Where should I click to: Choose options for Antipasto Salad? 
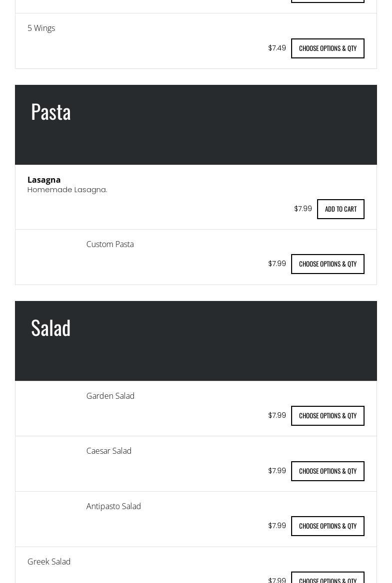(328, 526)
